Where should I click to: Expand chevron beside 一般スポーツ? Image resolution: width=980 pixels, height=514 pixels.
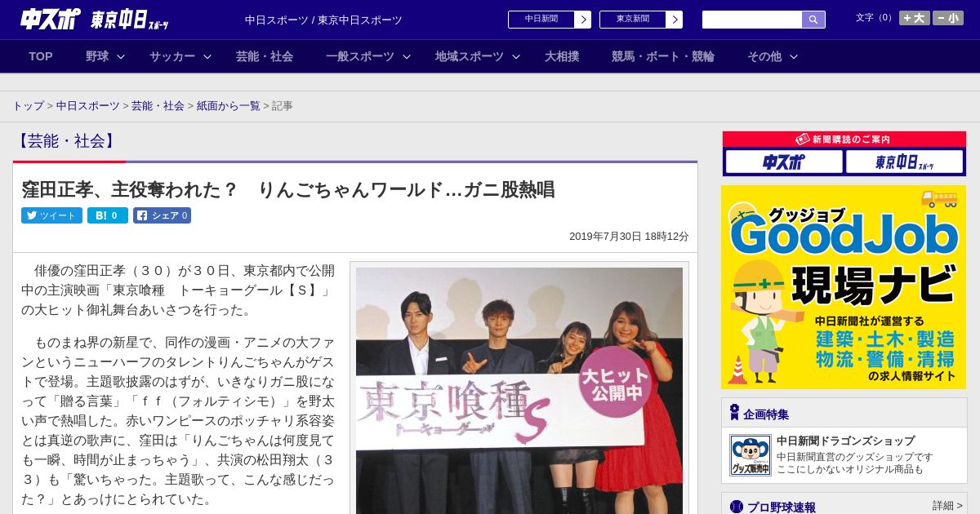[x=407, y=56]
